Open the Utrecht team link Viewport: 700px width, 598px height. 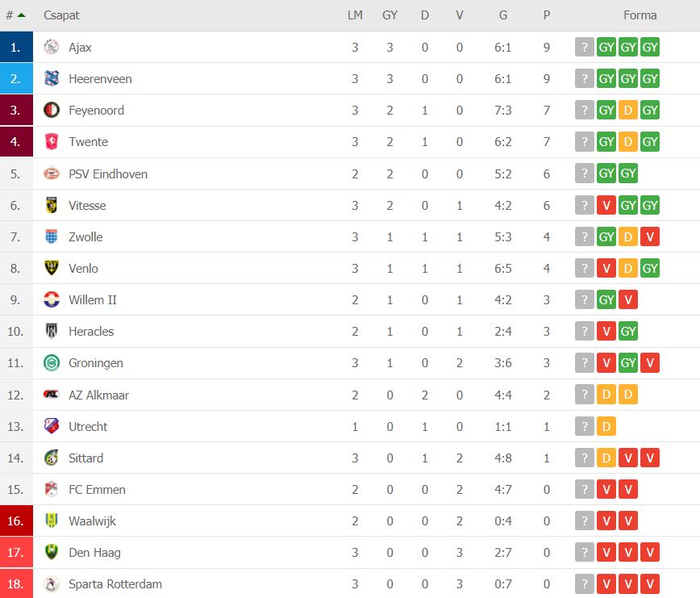pyautogui.click(x=87, y=426)
